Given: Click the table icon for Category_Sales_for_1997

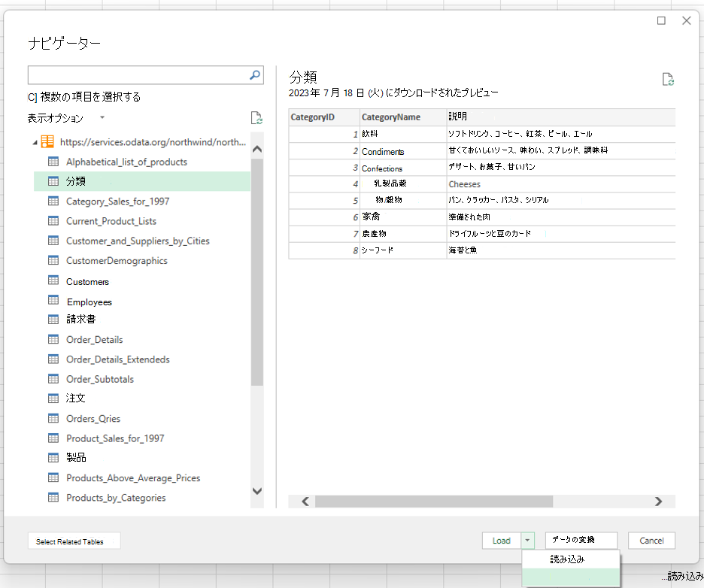Looking at the screenshot, I should click(x=53, y=201).
